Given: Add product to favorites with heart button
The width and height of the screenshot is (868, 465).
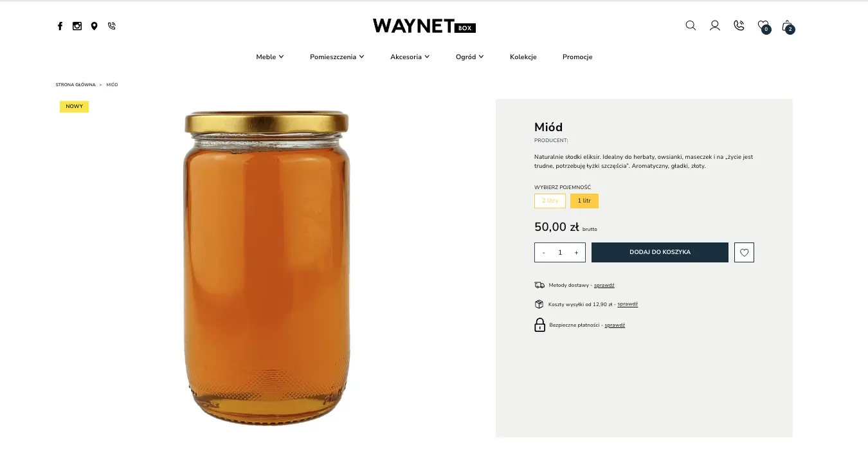Looking at the screenshot, I should coord(744,253).
